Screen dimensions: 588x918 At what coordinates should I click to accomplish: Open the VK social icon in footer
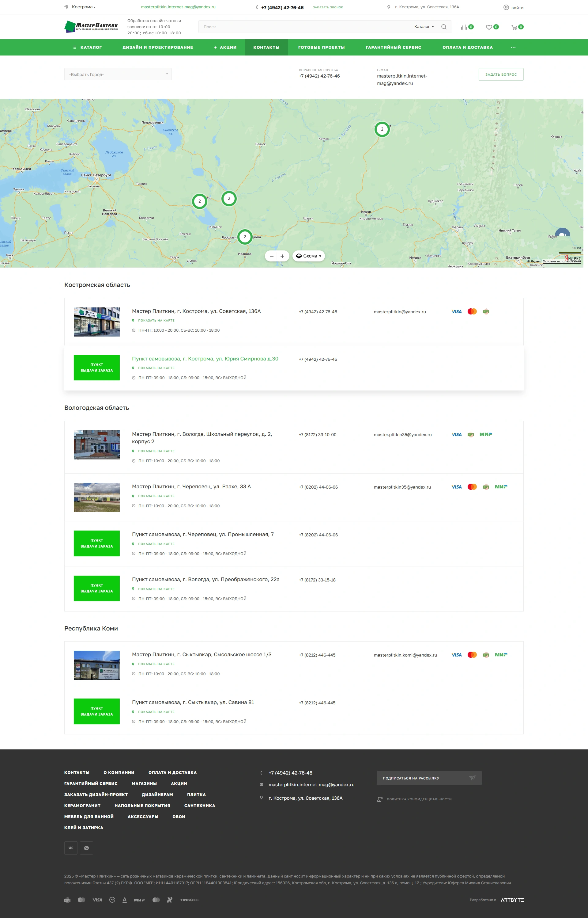point(71,848)
